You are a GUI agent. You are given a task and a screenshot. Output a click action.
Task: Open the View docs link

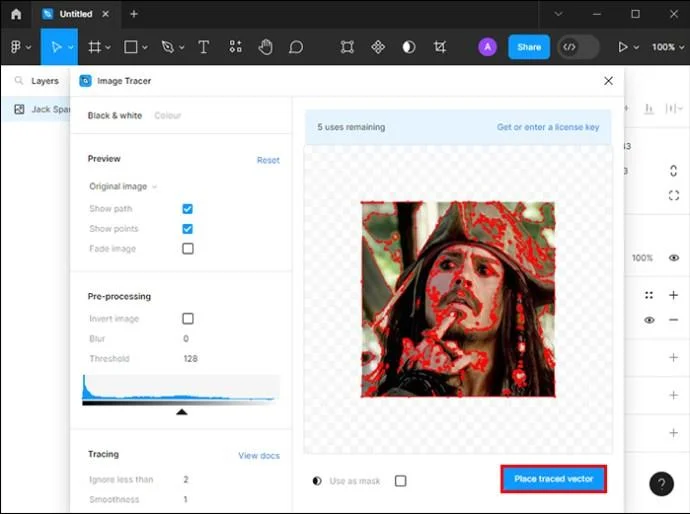click(x=259, y=455)
